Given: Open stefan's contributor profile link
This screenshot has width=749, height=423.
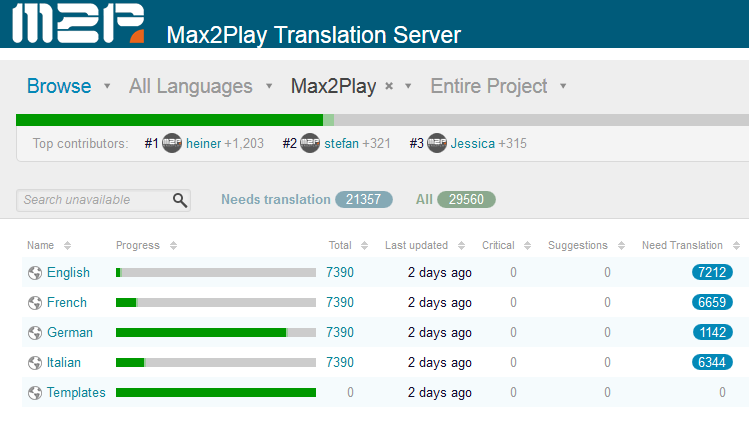Looking at the screenshot, I should (342, 143).
